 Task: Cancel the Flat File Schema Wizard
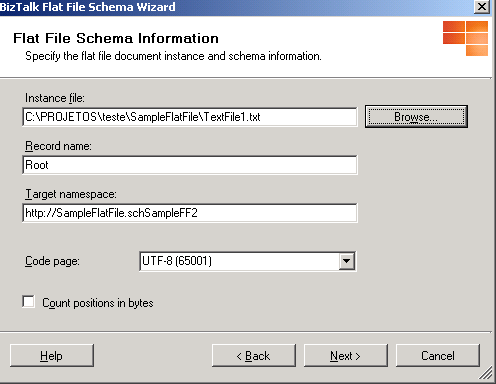pyautogui.click(x=438, y=356)
